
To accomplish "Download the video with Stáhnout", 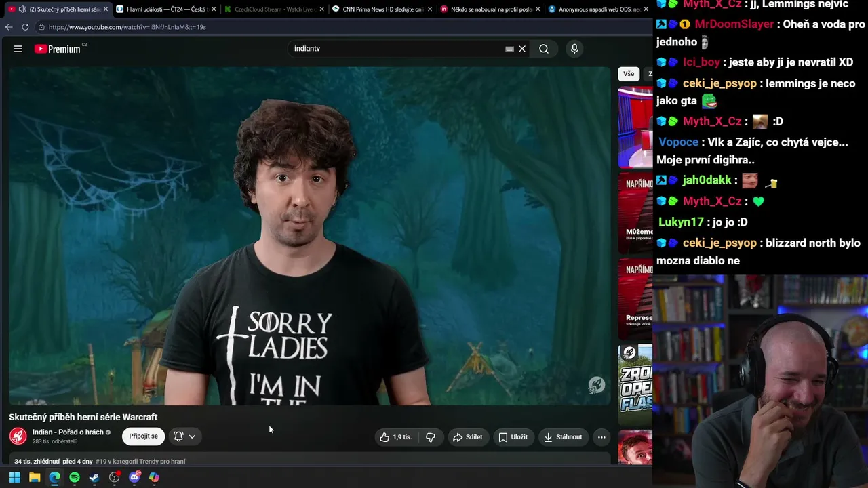I will point(563,437).
